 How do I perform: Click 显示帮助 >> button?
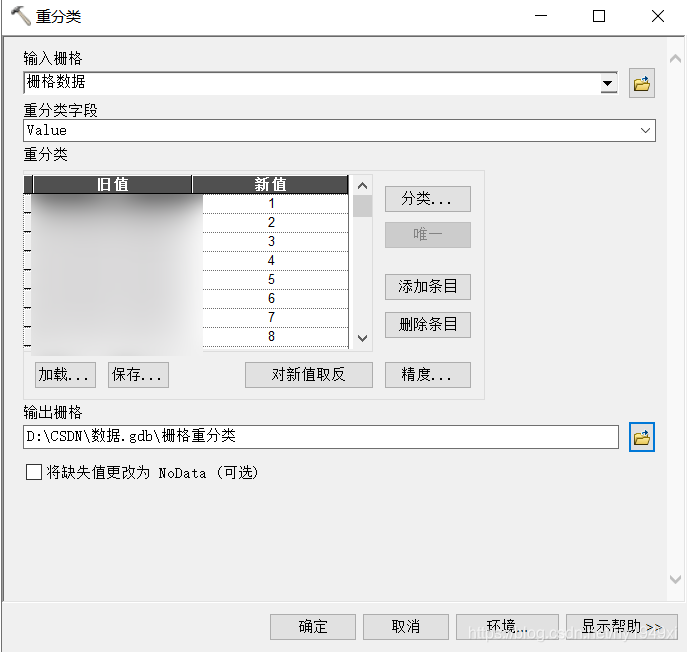coord(622,627)
